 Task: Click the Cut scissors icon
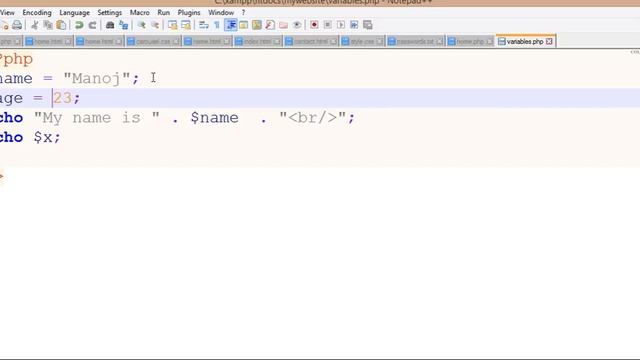click(x=35, y=25)
